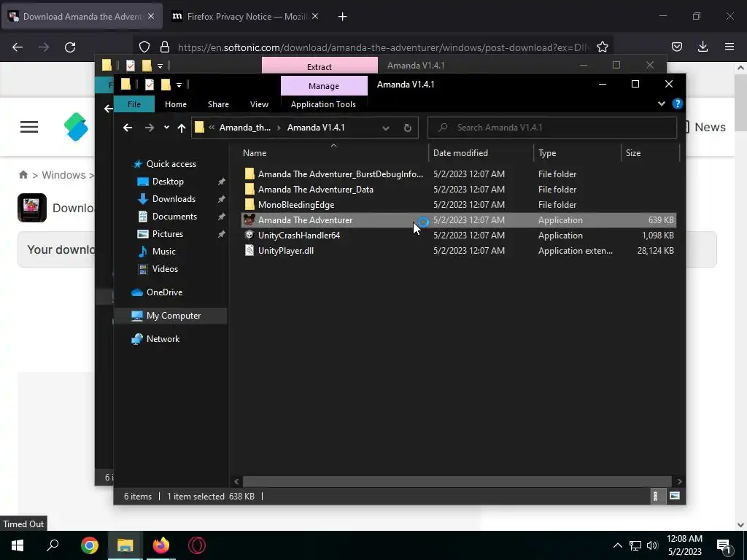Click the Manage contextual tab

324,86
